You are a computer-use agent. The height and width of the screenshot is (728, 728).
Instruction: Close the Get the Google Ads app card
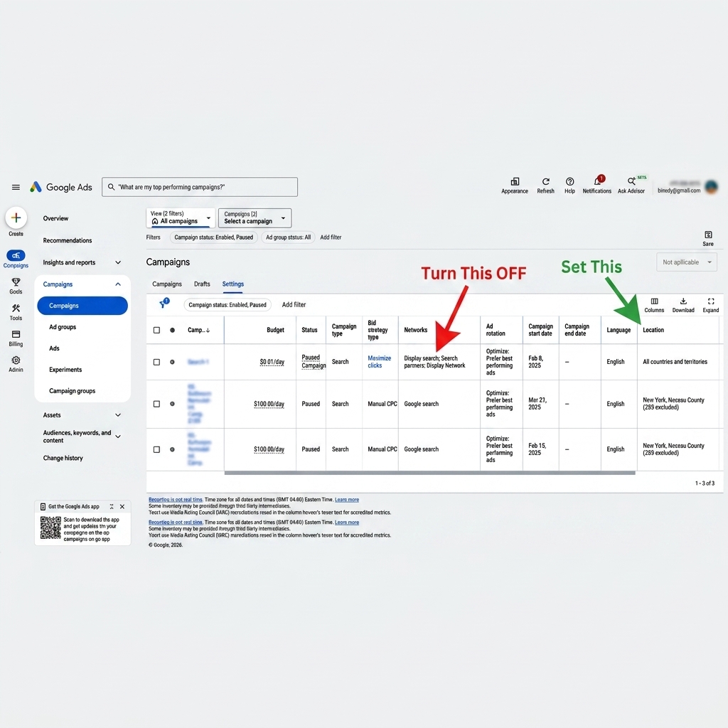[122, 506]
